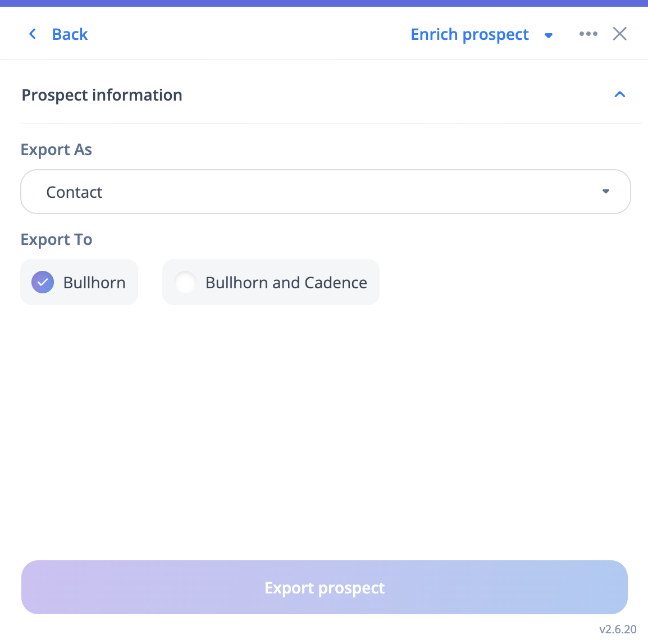Click the v2.6.20 version text

[x=618, y=629]
